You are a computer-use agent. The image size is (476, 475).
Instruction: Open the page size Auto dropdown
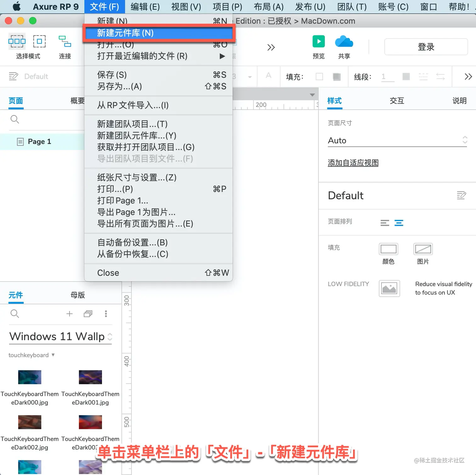(x=398, y=140)
